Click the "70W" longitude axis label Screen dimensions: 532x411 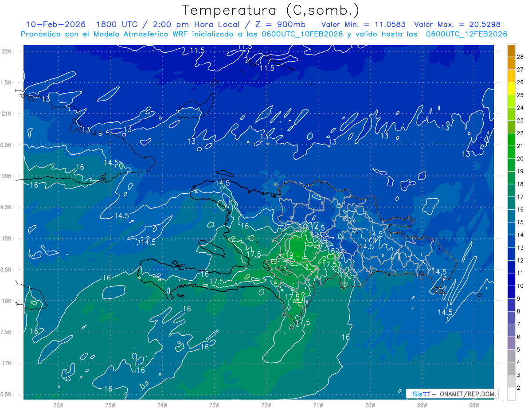tap(370, 405)
